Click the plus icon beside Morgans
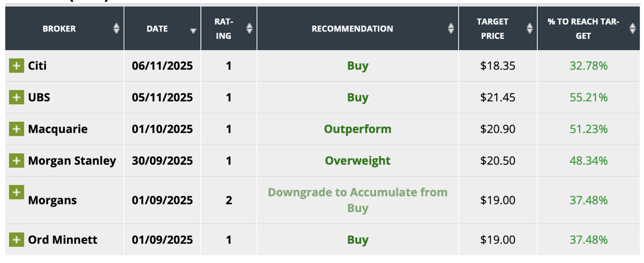This screenshot has width=644, height=263. [x=16, y=193]
